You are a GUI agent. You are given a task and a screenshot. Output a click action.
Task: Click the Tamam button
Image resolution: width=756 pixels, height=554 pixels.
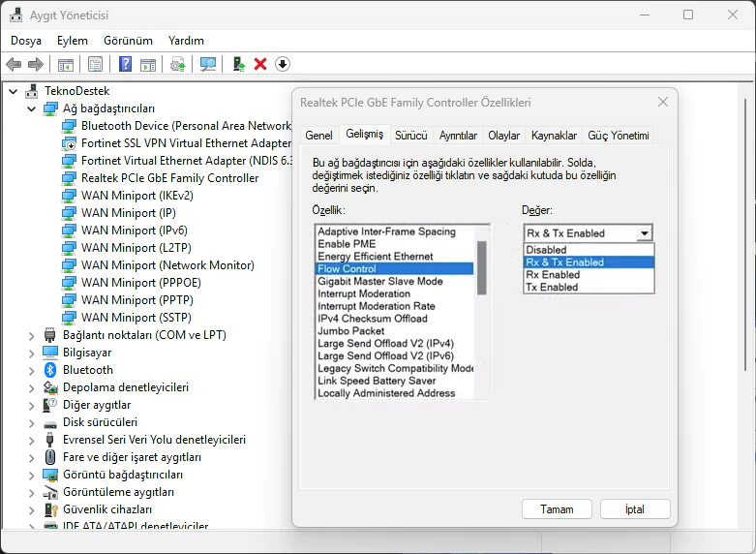tap(557, 509)
